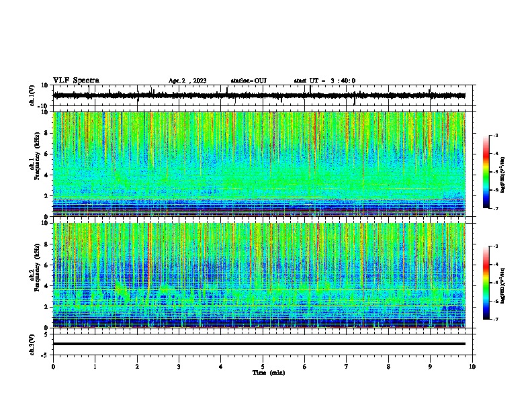The height and width of the screenshot is (411, 532).
Task: Click the "-5" tick on ch.3(V) axis
Action: point(44,355)
